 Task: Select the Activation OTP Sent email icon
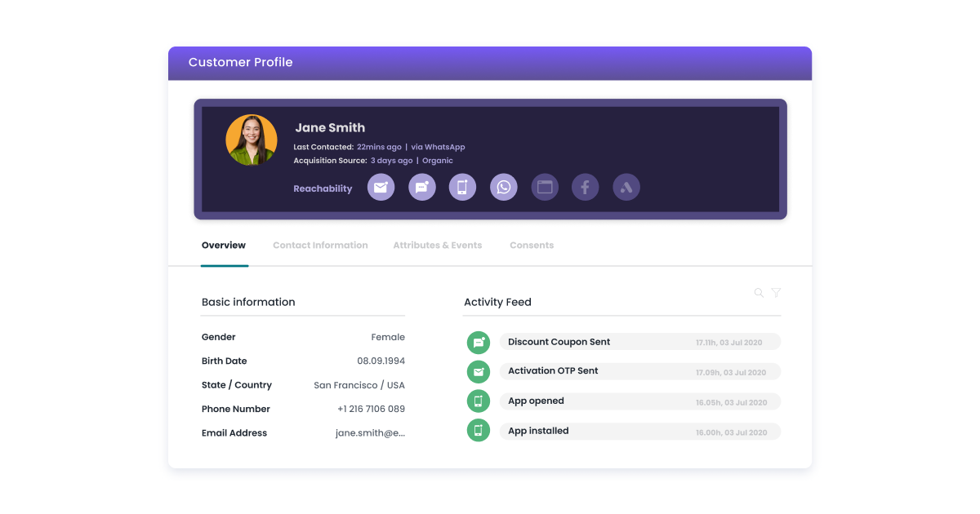coord(478,371)
